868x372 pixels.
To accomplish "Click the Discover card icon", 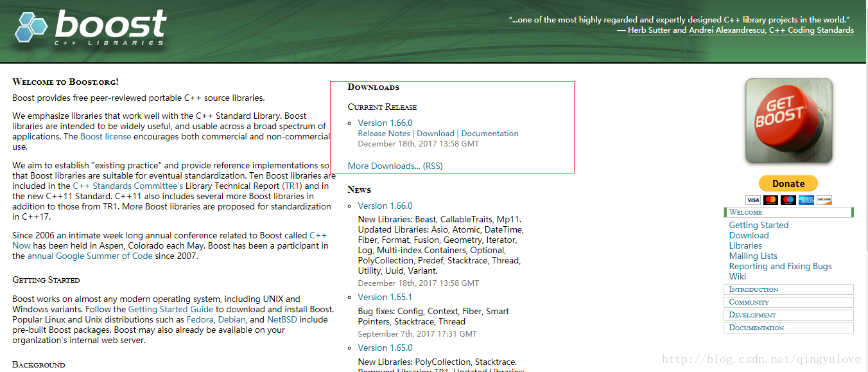I will pyautogui.click(x=824, y=200).
